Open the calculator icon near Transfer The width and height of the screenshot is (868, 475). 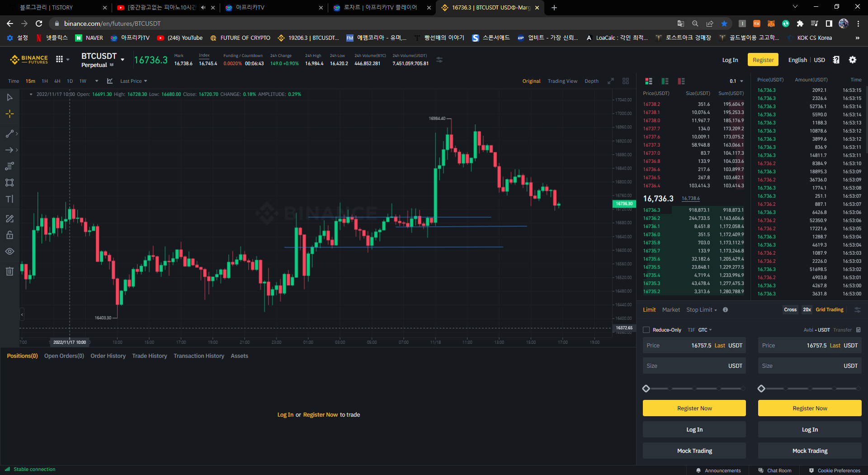pos(859,330)
